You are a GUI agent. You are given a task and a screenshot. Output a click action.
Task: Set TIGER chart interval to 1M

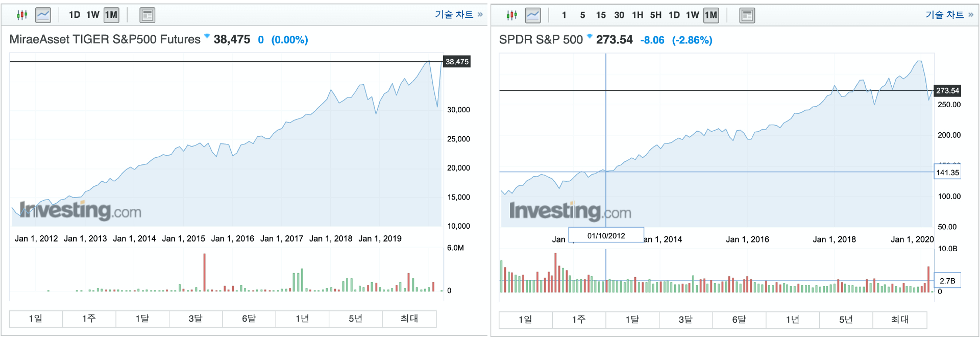click(x=111, y=15)
